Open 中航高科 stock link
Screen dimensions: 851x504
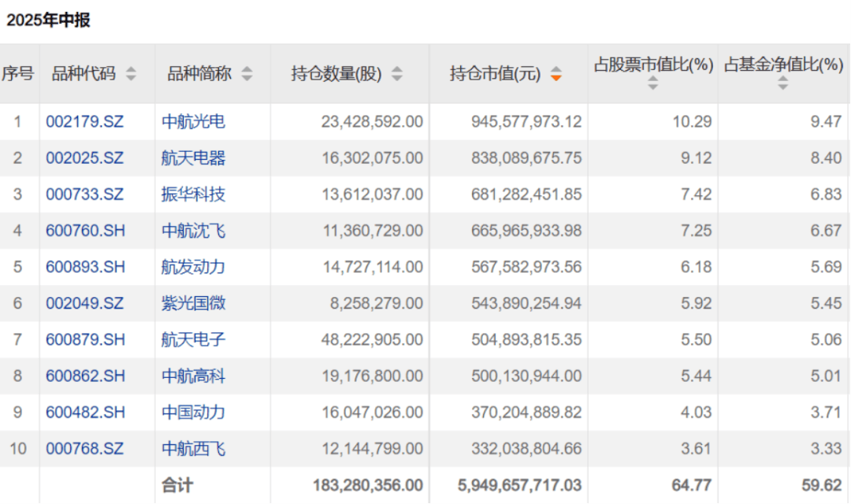coord(193,376)
